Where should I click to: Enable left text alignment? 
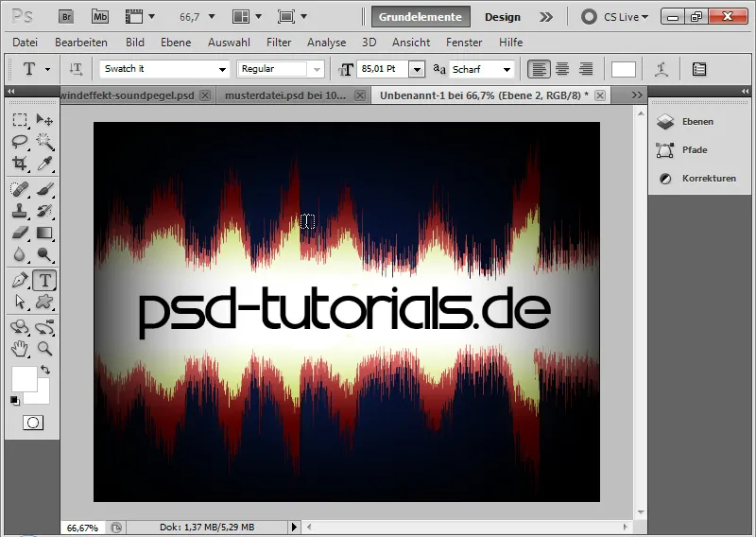click(539, 69)
